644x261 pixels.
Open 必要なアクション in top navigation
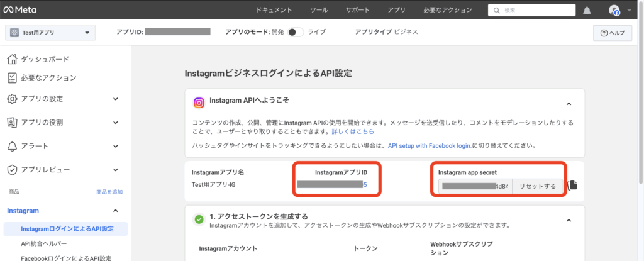(x=448, y=10)
